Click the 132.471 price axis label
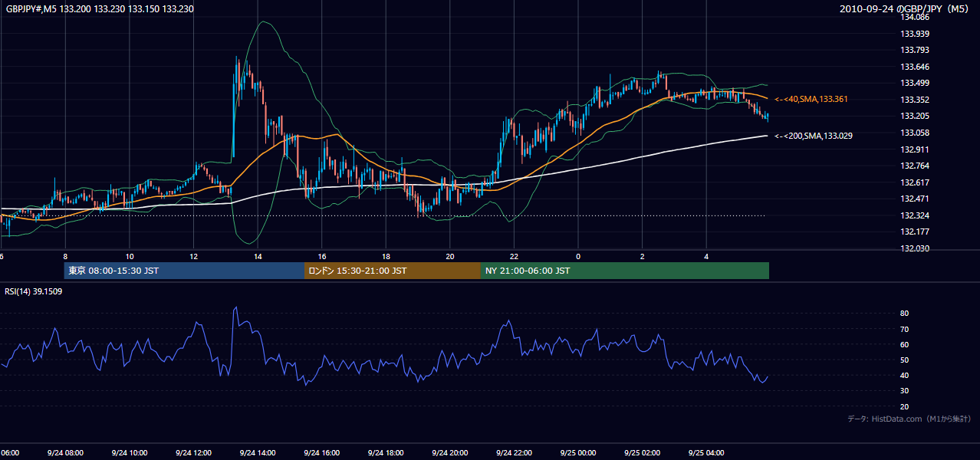Screen dimensions: 980x460 click(915, 199)
